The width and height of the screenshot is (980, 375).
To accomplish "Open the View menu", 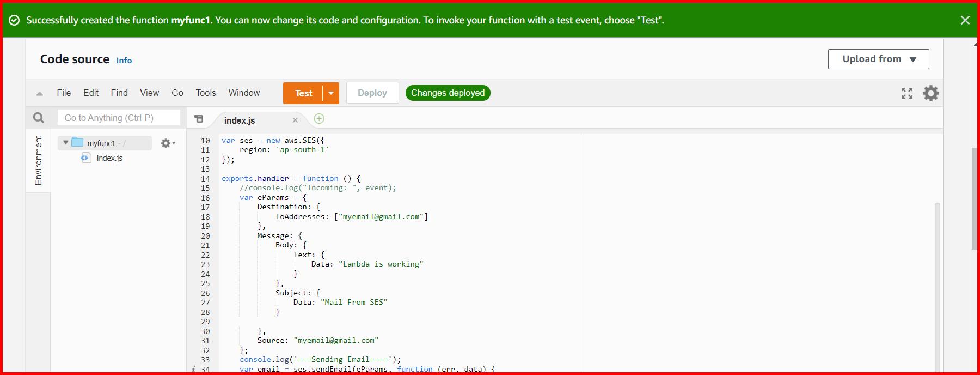I will pos(149,93).
